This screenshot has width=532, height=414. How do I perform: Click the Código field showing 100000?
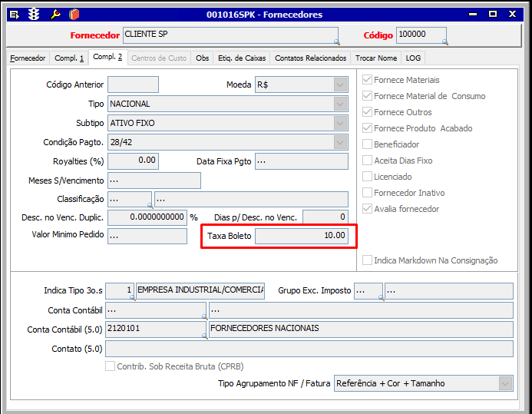421,35
